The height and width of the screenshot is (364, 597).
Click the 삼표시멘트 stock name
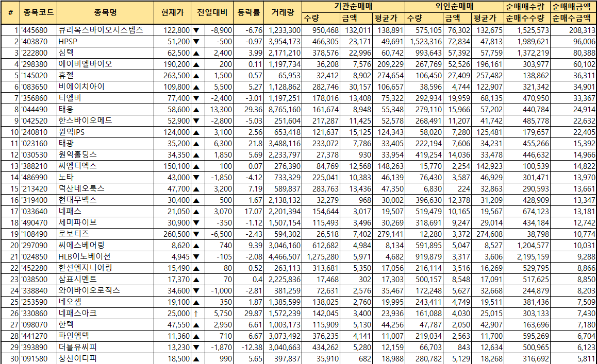tap(78, 279)
